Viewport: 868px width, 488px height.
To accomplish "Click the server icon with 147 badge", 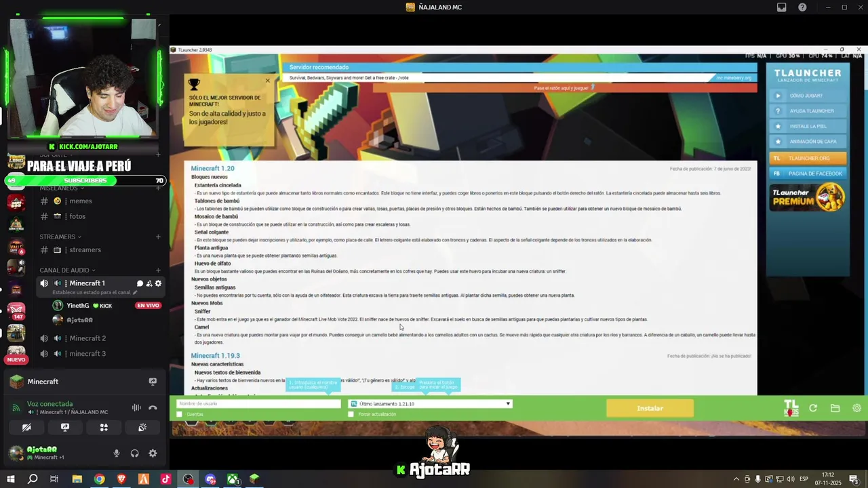I will point(16,311).
